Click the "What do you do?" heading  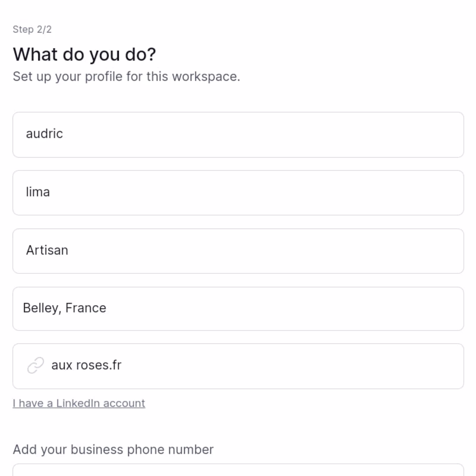(84, 55)
